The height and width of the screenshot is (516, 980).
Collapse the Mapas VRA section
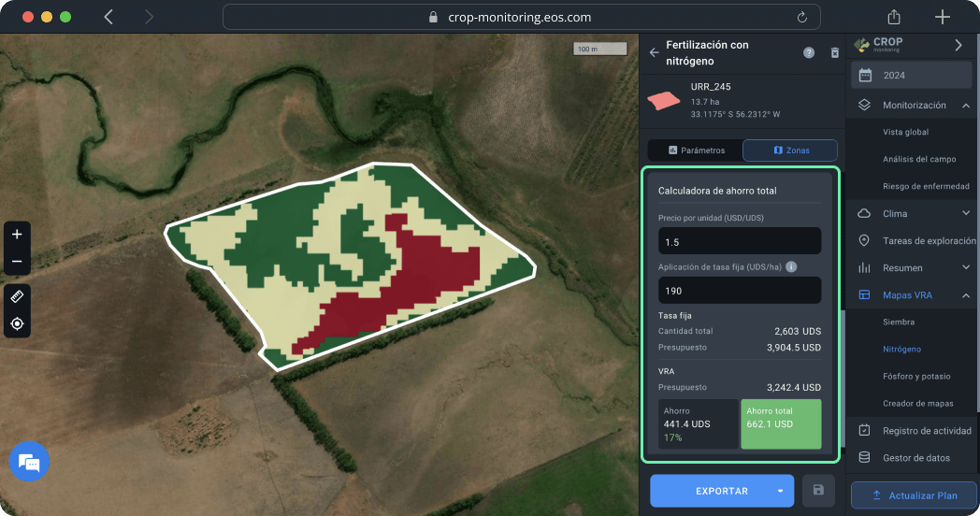(966, 295)
